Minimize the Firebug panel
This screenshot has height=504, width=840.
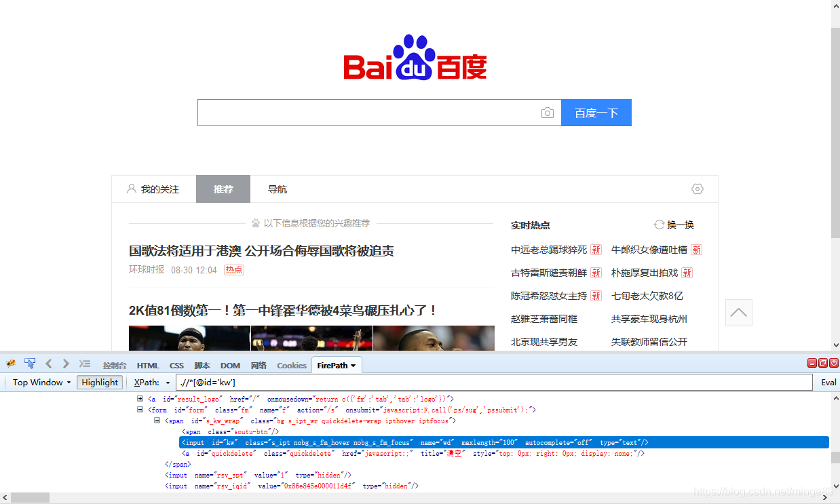(x=812, y=364)
